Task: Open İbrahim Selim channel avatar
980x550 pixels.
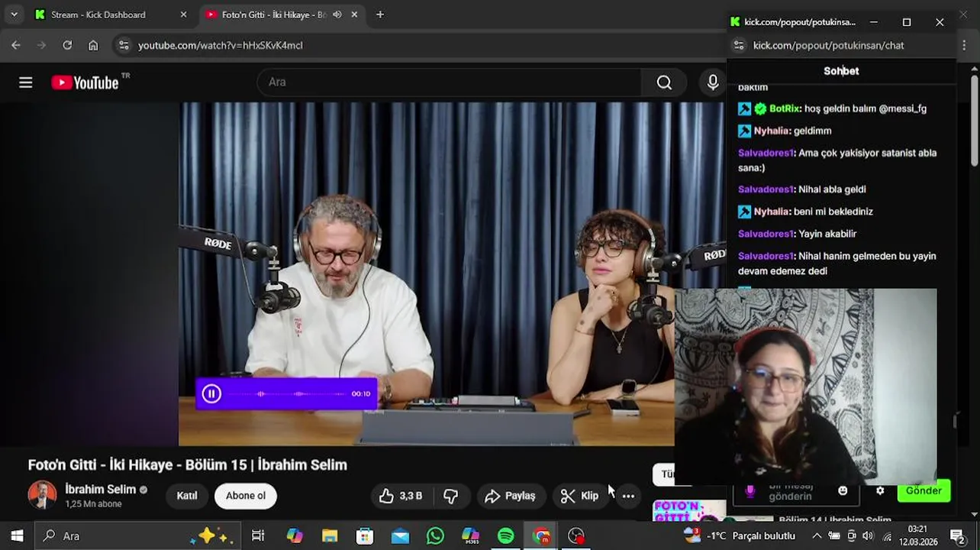Action: pyautogui.click(x=42, y=496)
